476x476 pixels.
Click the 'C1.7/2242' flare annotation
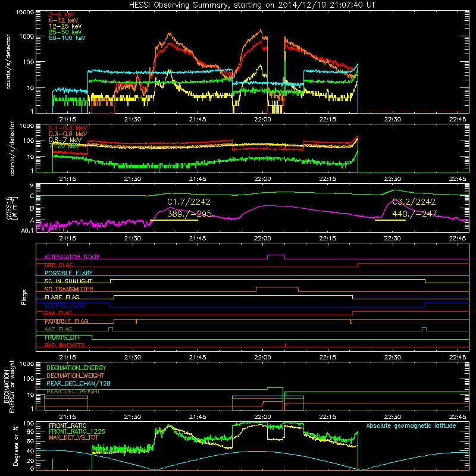(x=189, y=202)
